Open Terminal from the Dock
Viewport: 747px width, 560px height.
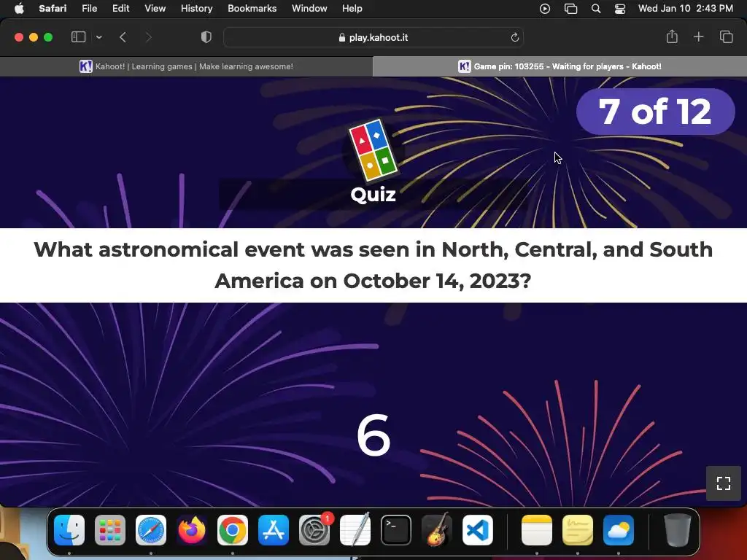click(x=396, y=530)
